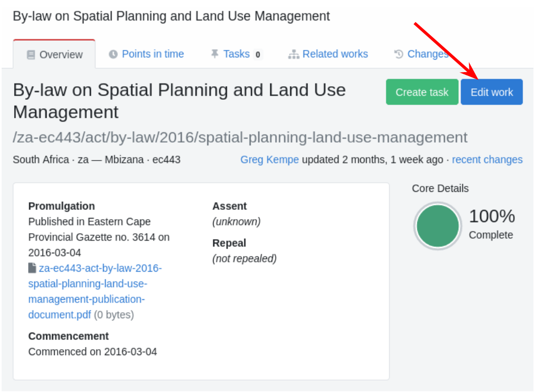The width and height of the screenshot is (535, 392).
Task: Click the 100% Complete label
Action: [491, 224]
